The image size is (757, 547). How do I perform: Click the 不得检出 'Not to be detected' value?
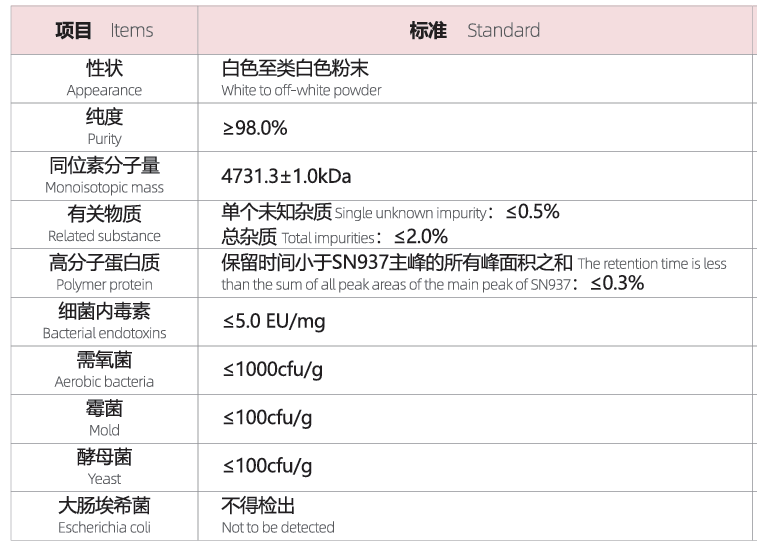(x=259, y=515)
